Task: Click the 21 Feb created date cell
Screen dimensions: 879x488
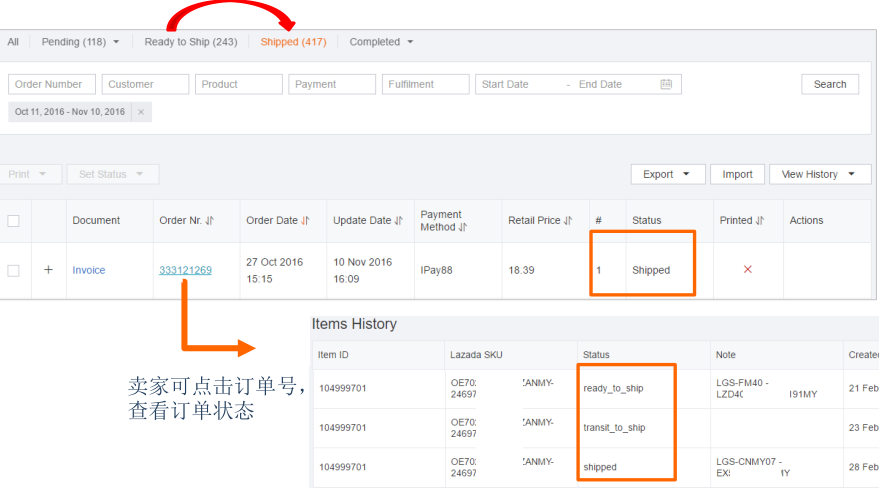Action: pyautogui.click(x=863, y=388)
